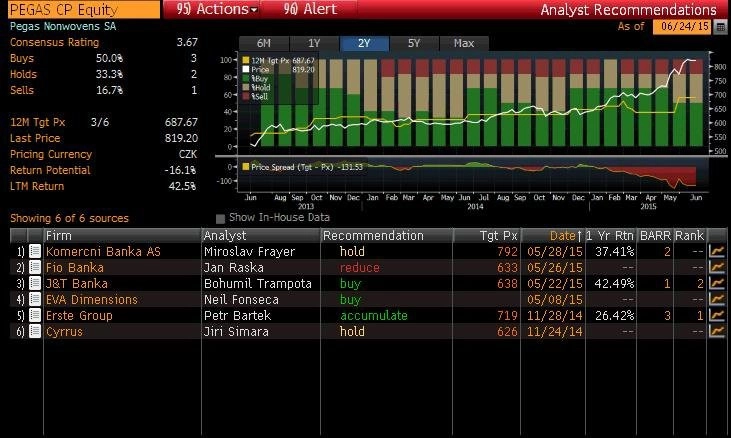Open EVA Dimensions report document icon
Screen dimensions: 731x438
point(35,300)
